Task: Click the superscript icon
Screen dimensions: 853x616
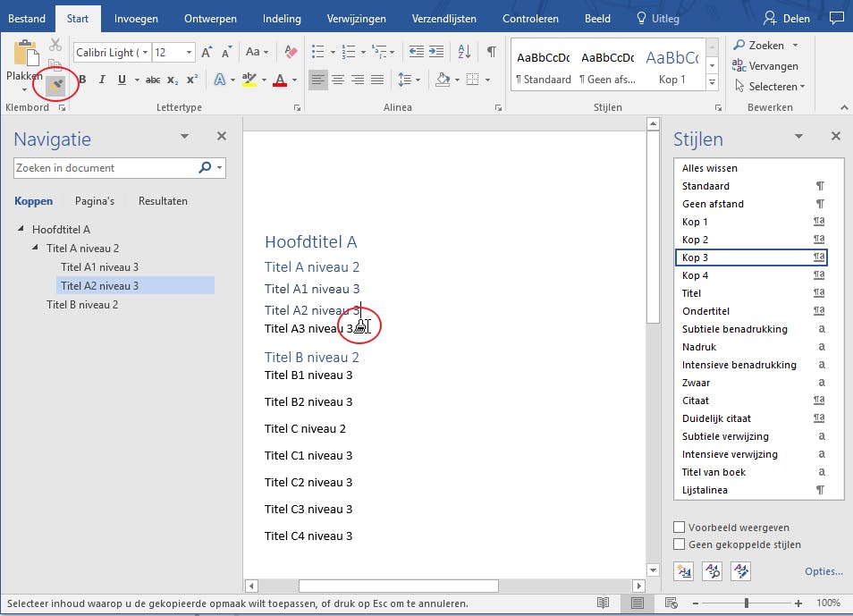Action: [191, 80]
